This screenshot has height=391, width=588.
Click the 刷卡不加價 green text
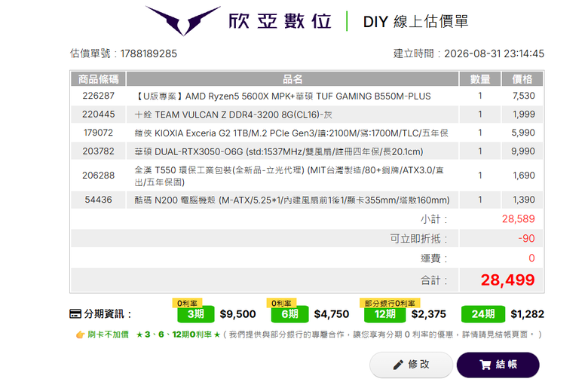click(x=108, y=334)
